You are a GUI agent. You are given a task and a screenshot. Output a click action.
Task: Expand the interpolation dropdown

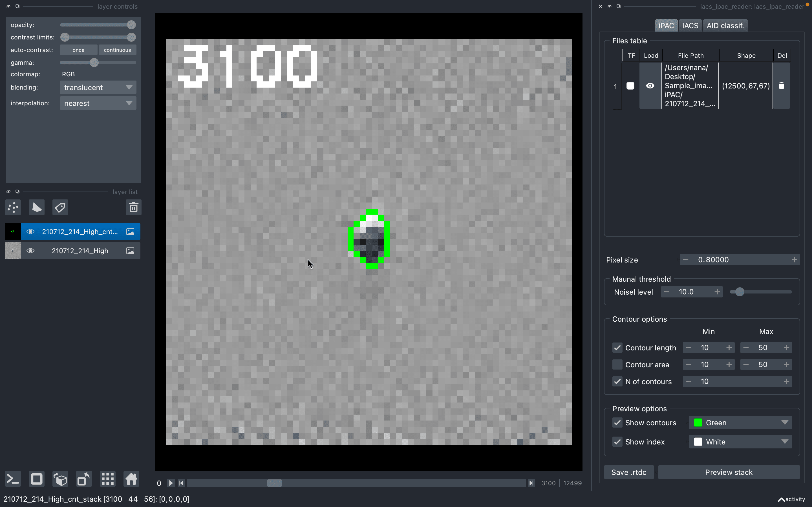tap(98, 103)
